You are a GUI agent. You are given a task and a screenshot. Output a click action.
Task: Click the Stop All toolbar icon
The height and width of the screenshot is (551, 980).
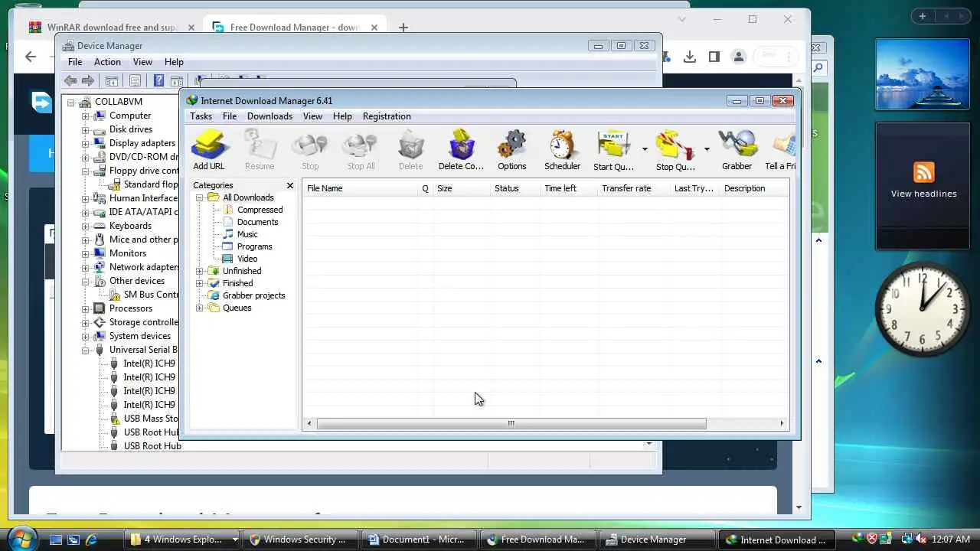[x=361, y=149]
